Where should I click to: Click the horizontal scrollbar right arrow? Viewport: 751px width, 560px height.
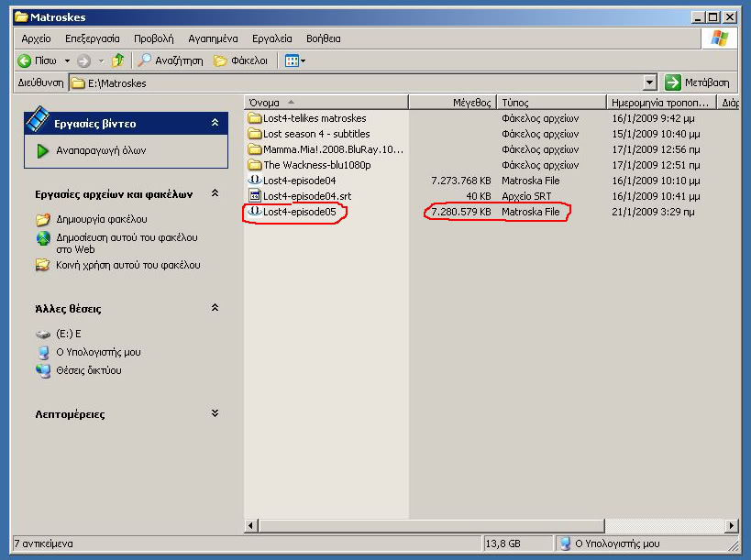pyautogui.click(x=731, y=525)
